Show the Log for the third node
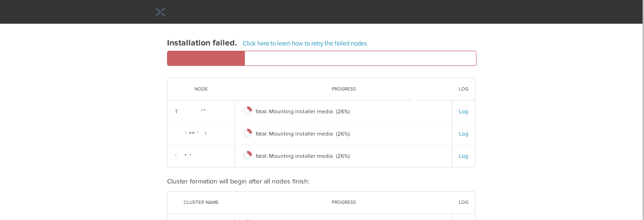The image size is (644, 220). pyautogui.click(x=463, y=156)
